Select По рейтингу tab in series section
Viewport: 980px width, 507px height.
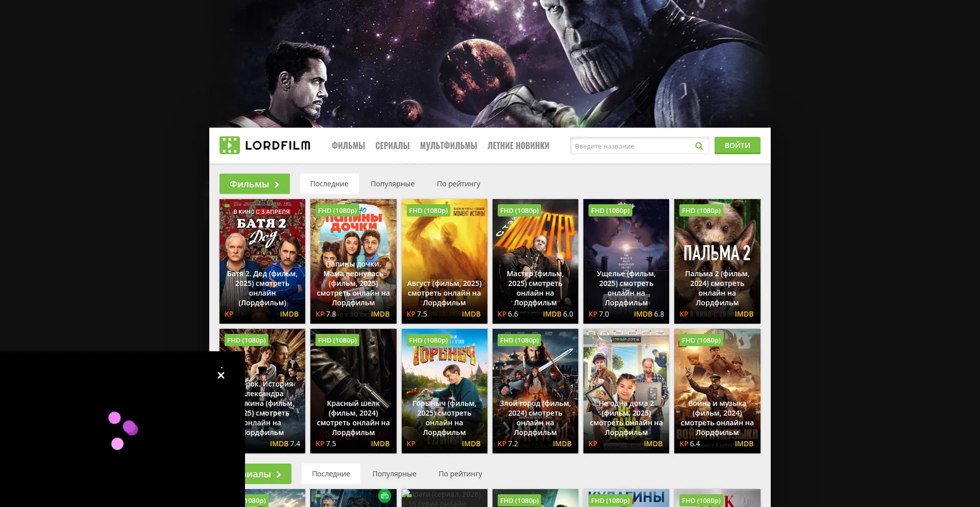460,474
